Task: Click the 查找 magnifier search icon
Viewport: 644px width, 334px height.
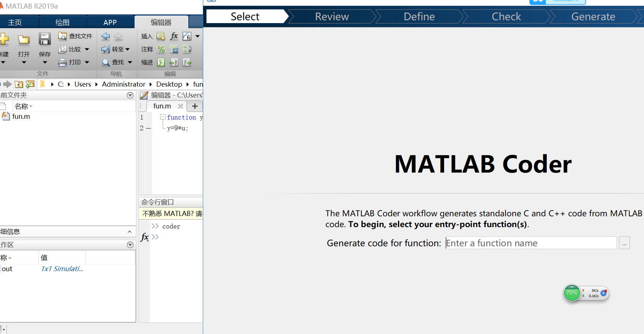Action: [x=106, y=62]
